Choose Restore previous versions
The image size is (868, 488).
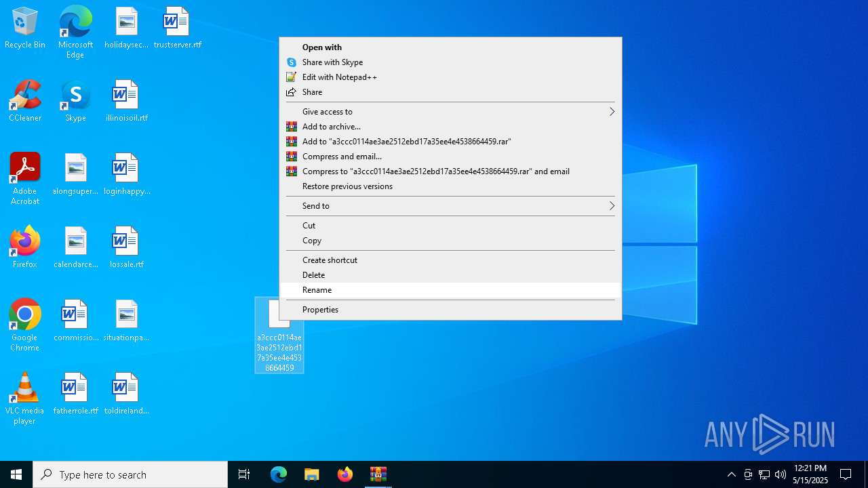point(451,186)
